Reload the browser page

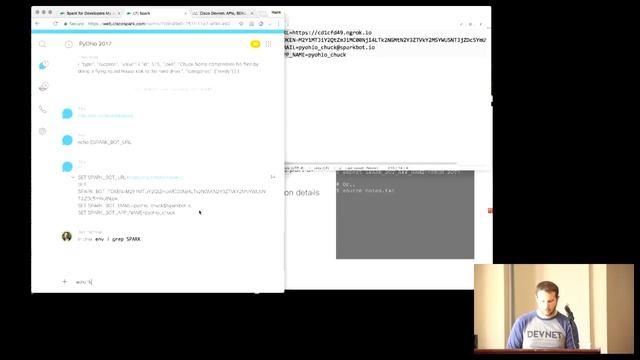(x=55, y=24)
